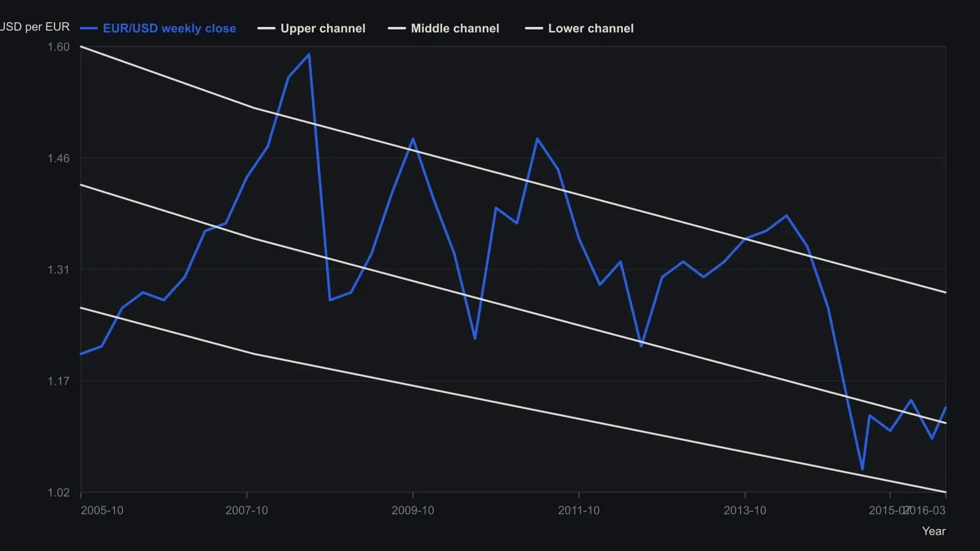This screenshot has height=551, width=980.
Task: Click the 1.02 y-axis value label
Action: 59,493
